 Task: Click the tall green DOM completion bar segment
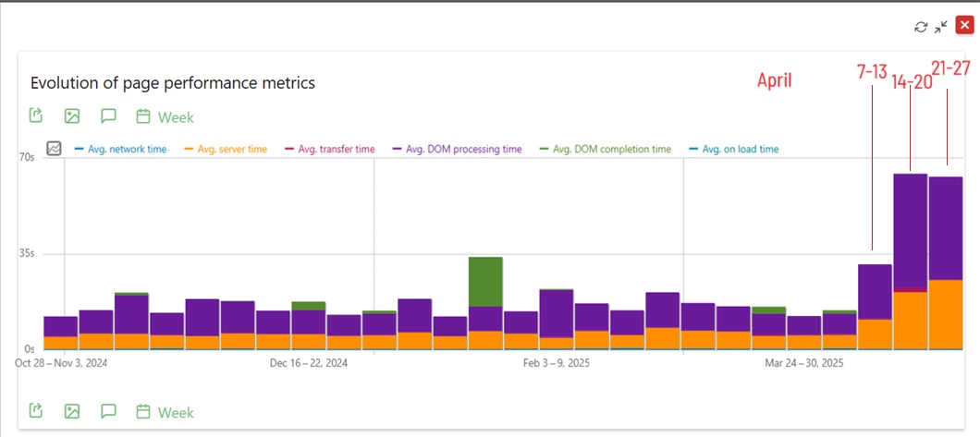coord(485,282)
